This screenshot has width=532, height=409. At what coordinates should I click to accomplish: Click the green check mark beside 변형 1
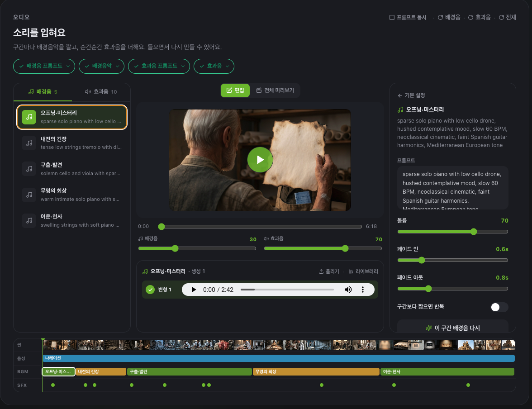tap(150, 290)
